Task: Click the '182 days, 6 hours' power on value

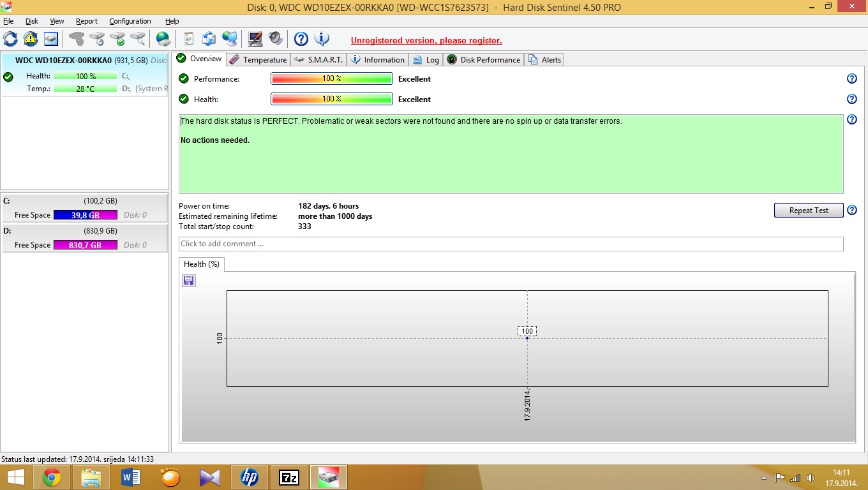Action: tap(329, 206)
